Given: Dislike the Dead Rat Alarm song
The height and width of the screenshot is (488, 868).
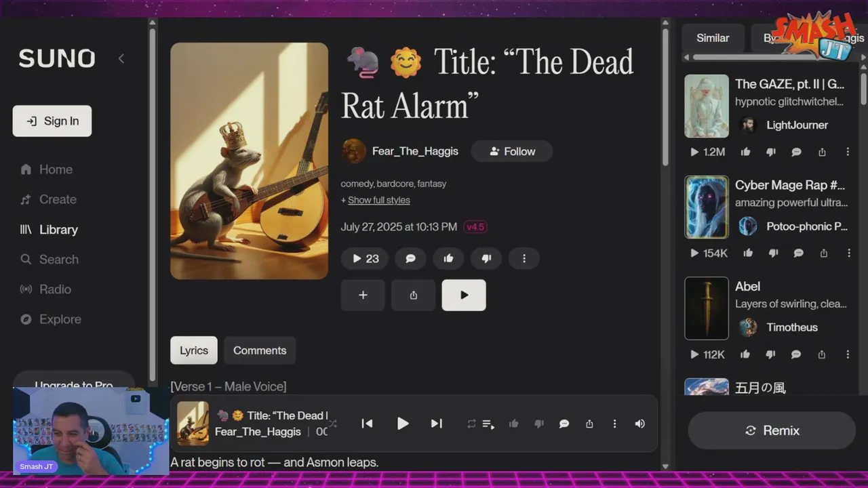Looking at the screenshot, I should 486,258.
